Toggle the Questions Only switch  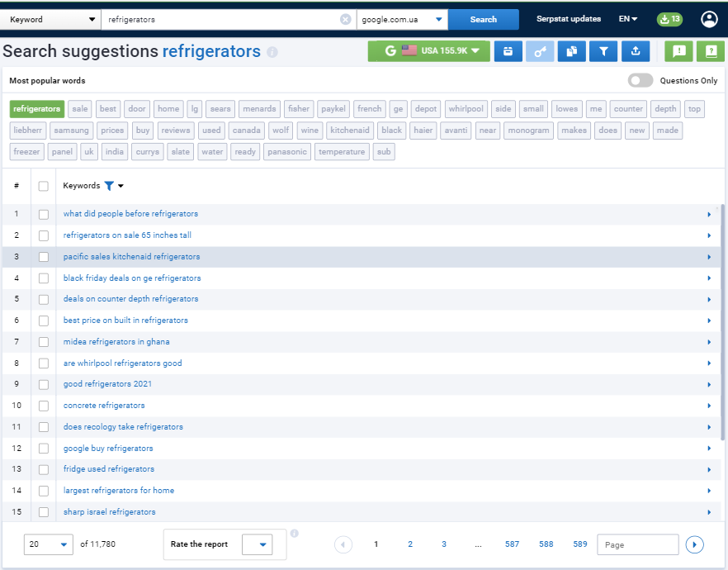[x=641, y=80]
